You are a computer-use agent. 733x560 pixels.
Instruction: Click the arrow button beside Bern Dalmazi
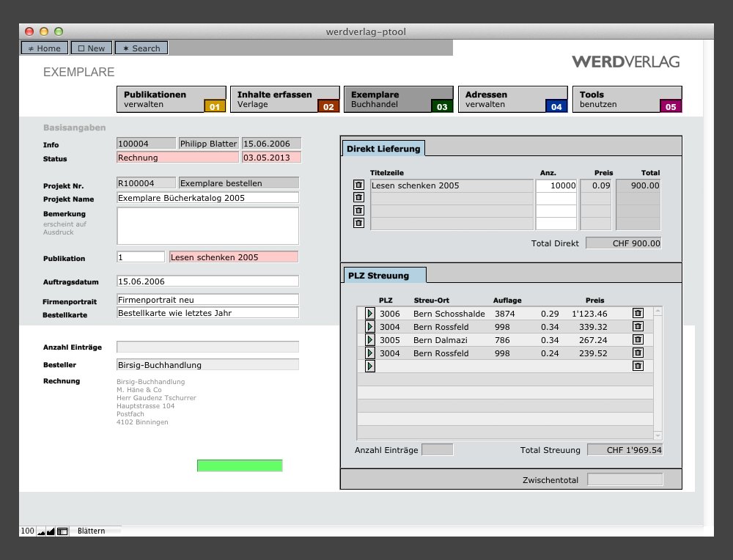click(x=369, y=340)
